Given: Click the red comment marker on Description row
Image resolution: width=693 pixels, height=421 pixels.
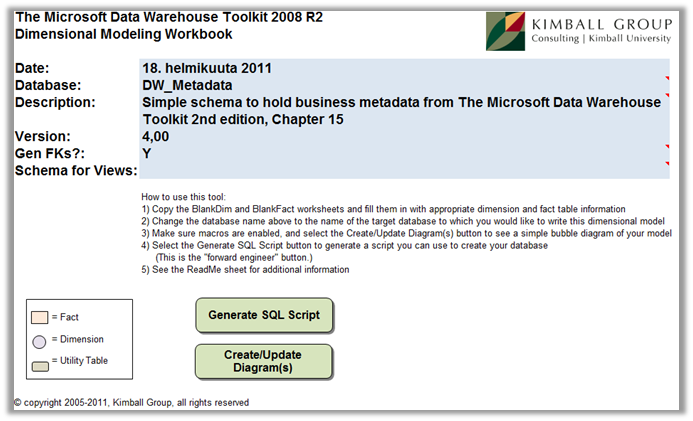Looking at the screenshot, I should (667, 97).
